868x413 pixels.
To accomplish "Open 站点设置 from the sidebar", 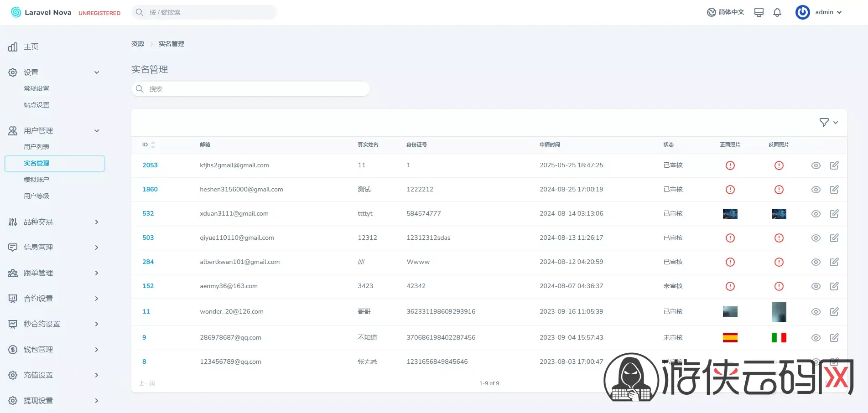I will (x=36, y=105).
